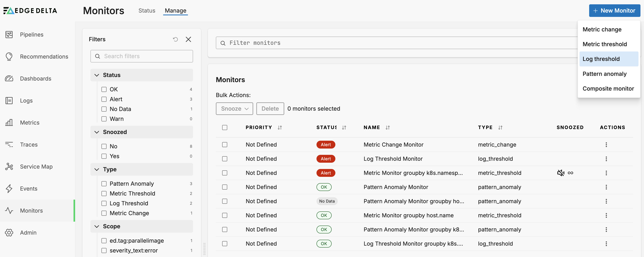The width and height of the screenshot is (644, 257).
Task: Sort monitors by Status column
Action: [x=344, y=128]
